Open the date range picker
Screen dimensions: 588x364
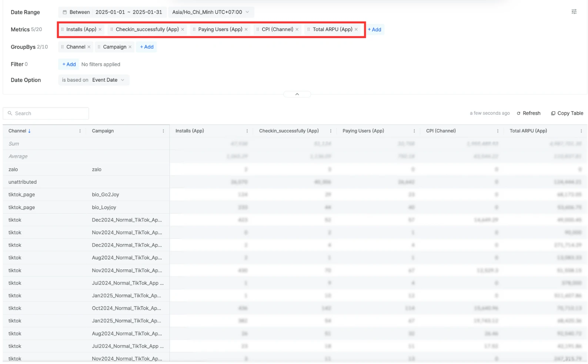(x=113, y=12)
